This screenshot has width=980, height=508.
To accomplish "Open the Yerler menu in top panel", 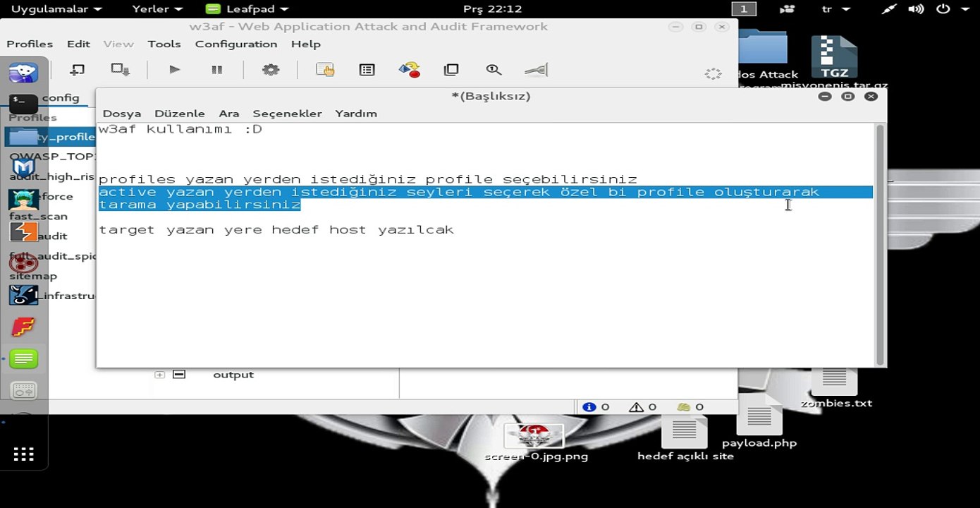I will 157,9.
